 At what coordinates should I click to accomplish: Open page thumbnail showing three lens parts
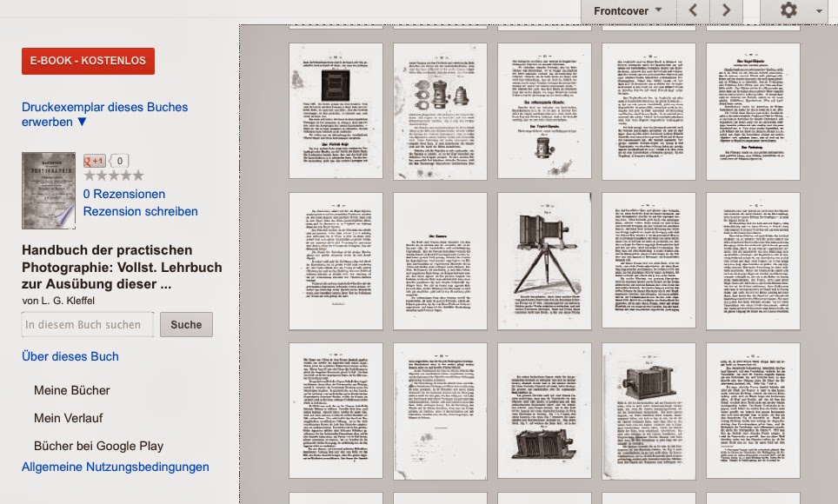pyautogui.click(x=440, y=111)
